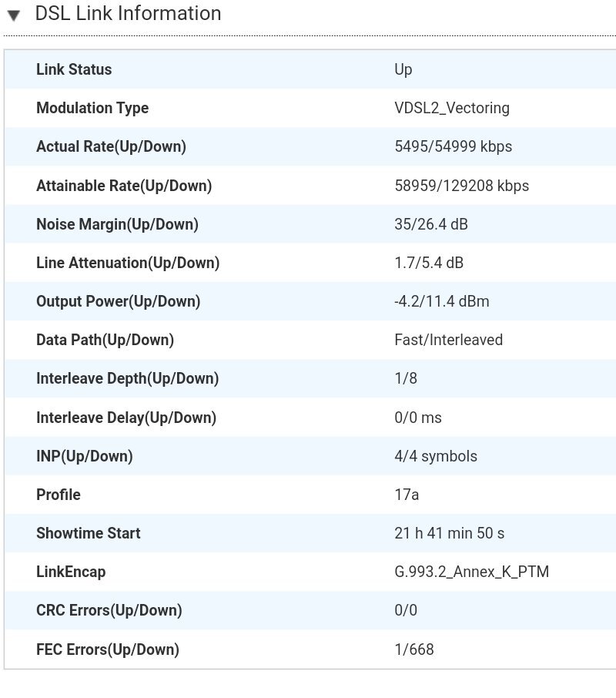Click the Profile value 17a

[x=407, y=495]
